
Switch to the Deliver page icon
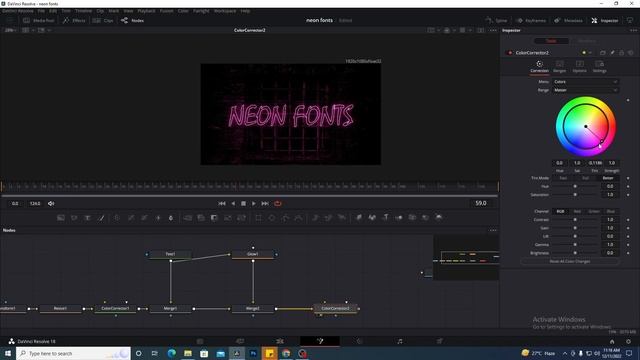440,341
